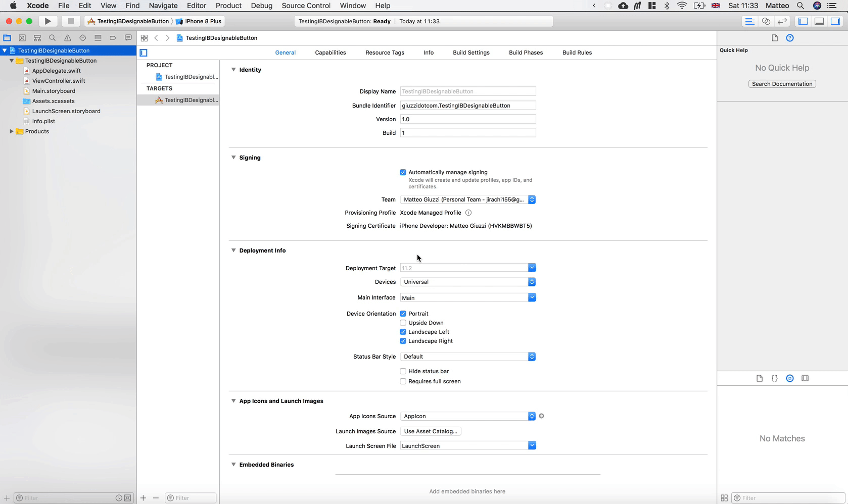Open the App Icons asset arrow

[541, 416]
